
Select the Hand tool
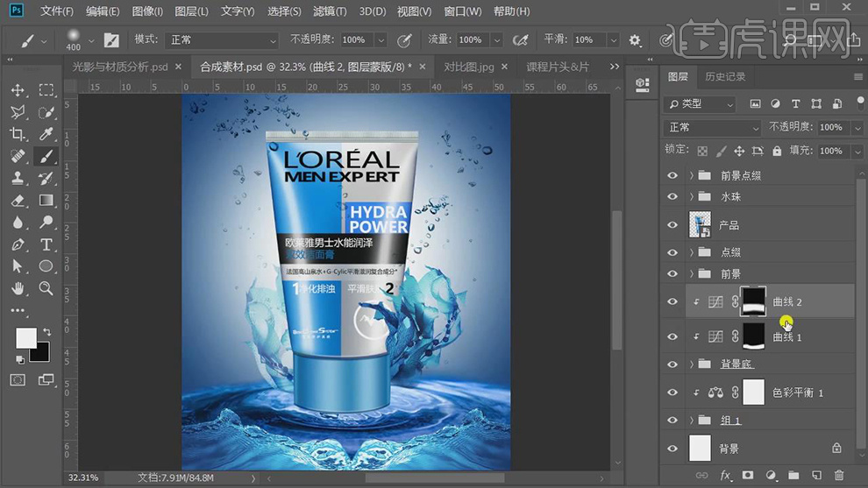point(18,288)
